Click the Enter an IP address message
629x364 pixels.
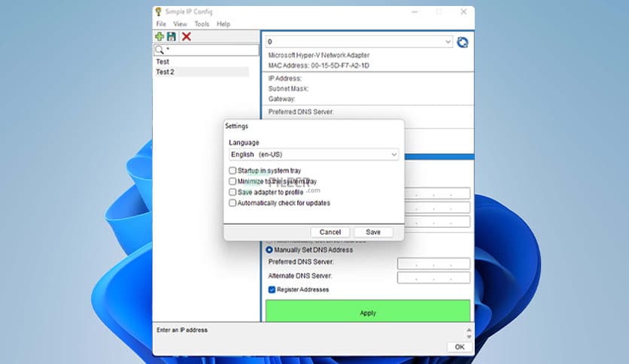click(x=182, y=330)
